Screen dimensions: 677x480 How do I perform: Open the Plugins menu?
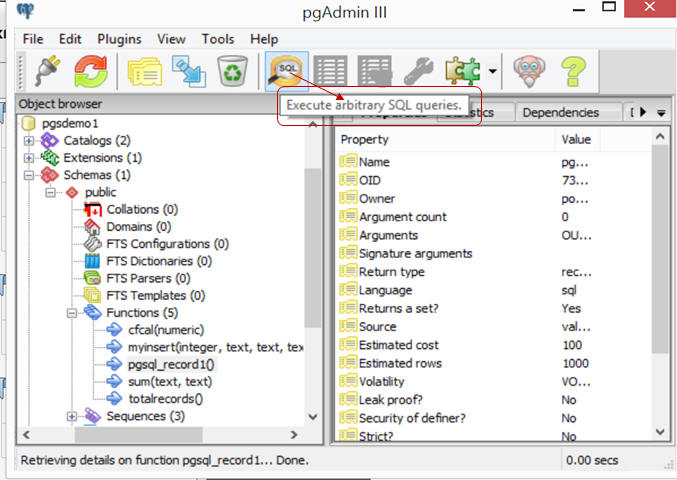click(x=119, y=39)
